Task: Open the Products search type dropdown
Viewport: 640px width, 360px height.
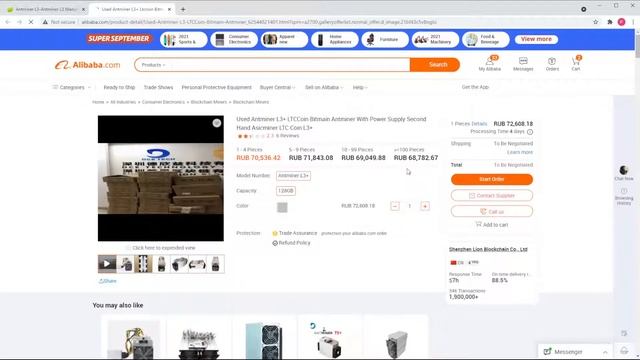Action: 153,65
